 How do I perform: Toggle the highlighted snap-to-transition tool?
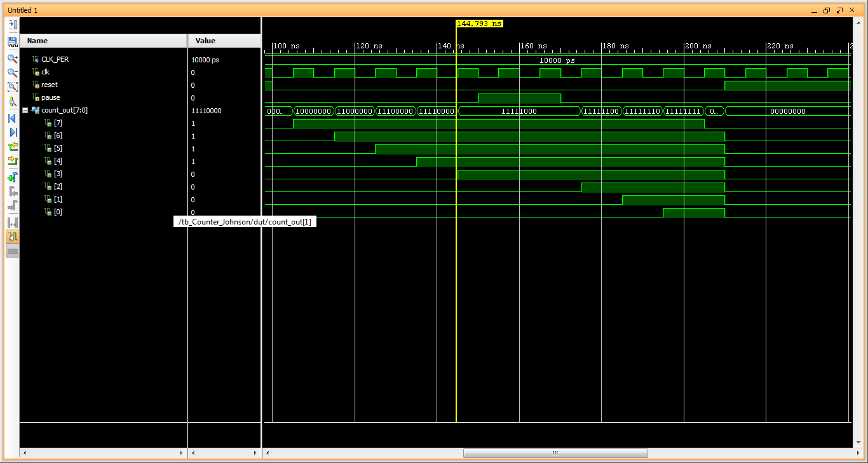point(12,237)
